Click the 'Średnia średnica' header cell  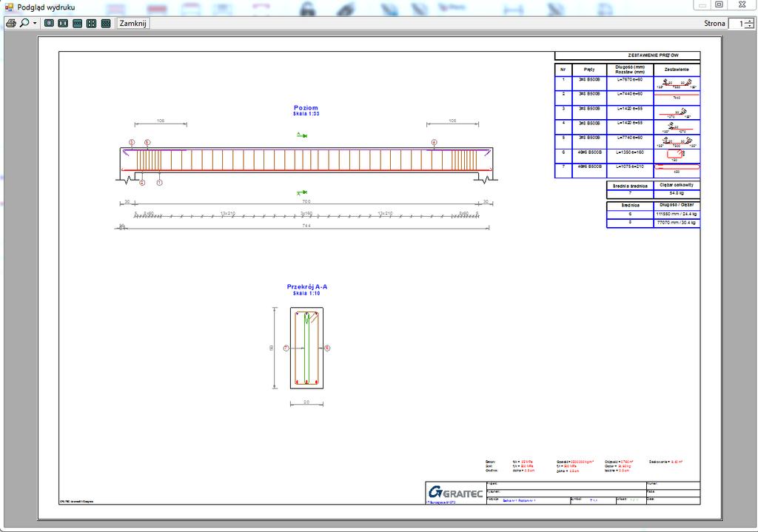(x=630, y=186)
